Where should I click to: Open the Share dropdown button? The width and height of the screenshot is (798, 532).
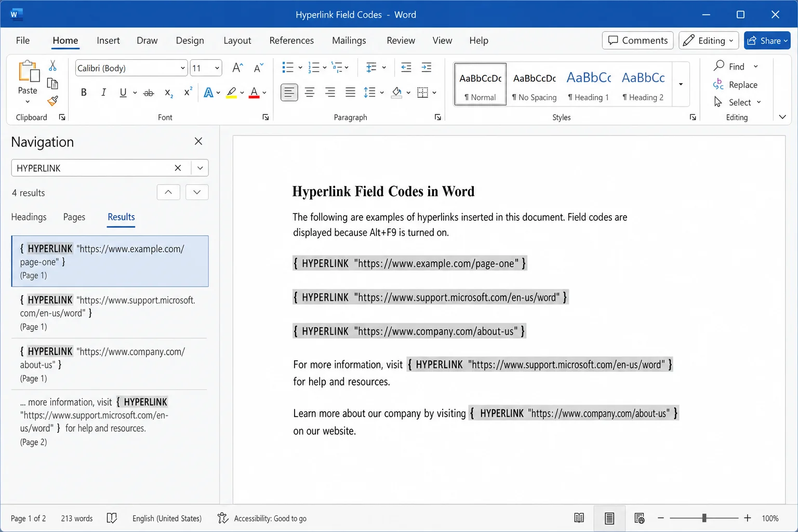pos(767,41)
